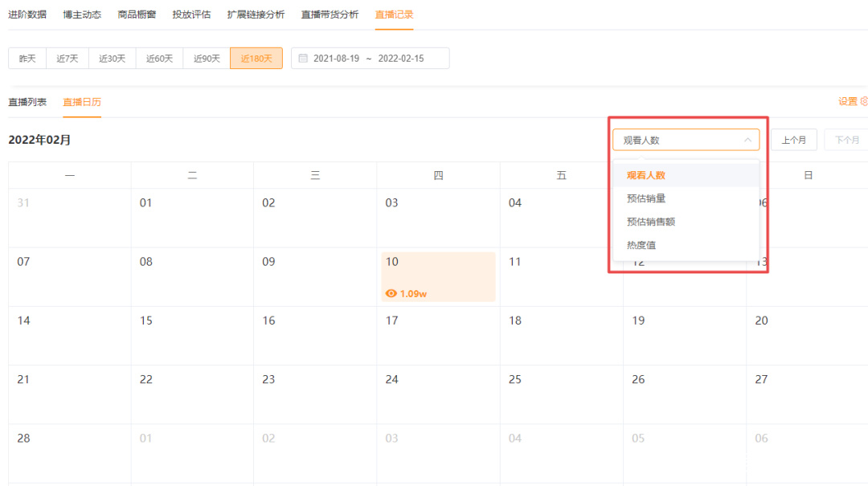
Task: Click the 设置 gear icon
Action: (864, 101)
